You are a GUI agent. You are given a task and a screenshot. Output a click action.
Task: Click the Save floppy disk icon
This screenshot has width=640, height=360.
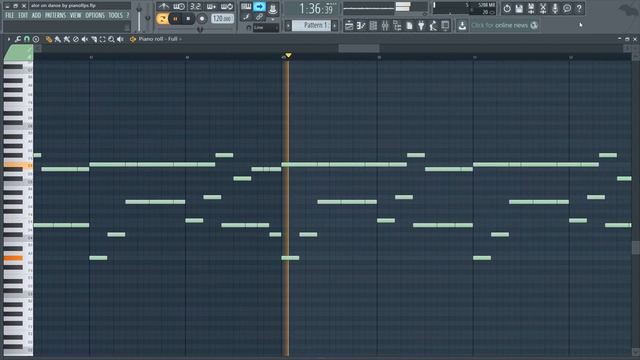519,8
